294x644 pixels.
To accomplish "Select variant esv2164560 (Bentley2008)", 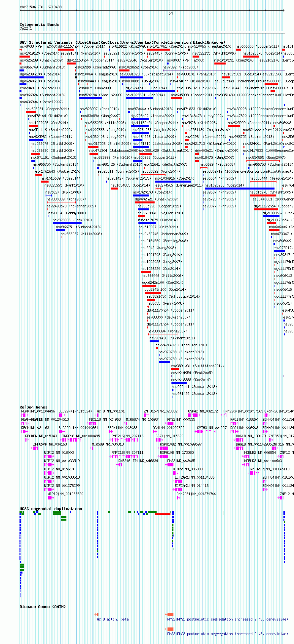I will coord(164,241).
